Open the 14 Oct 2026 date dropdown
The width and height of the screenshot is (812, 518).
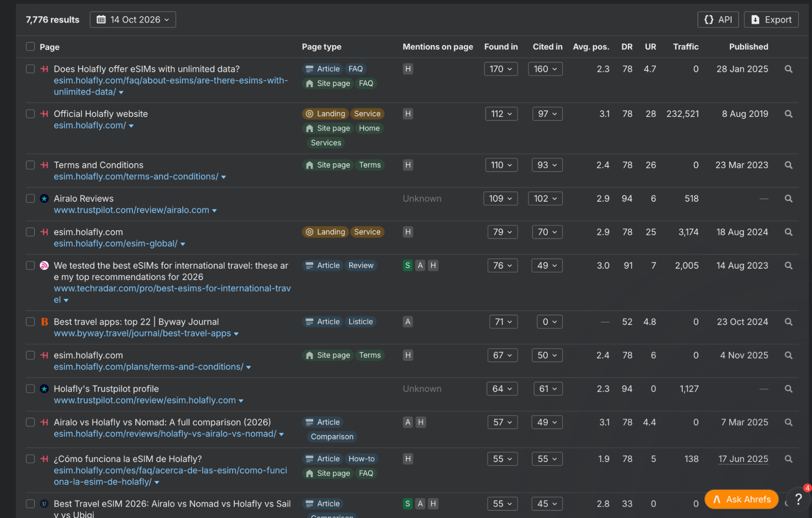click(x=133, y=19)
